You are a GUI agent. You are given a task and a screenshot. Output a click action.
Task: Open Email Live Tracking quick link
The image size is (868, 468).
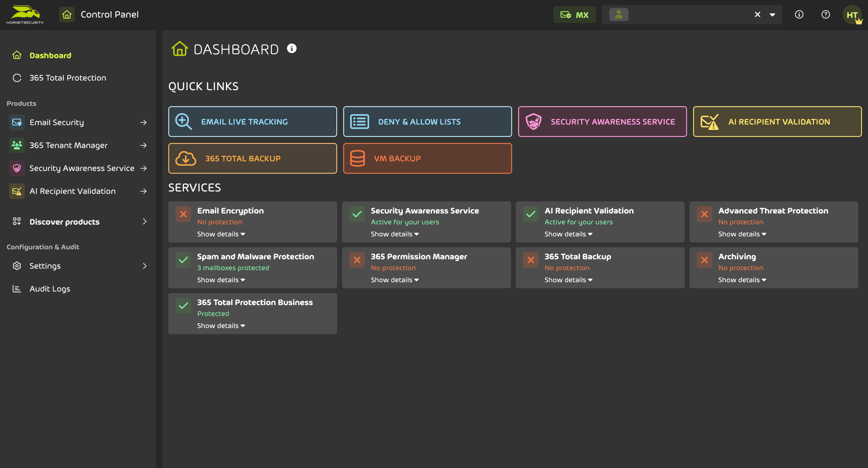pyautogui.click(x=253, y=122)
